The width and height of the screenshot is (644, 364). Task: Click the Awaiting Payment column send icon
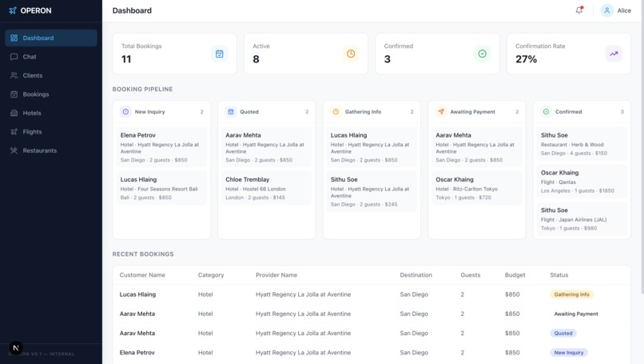441,111
